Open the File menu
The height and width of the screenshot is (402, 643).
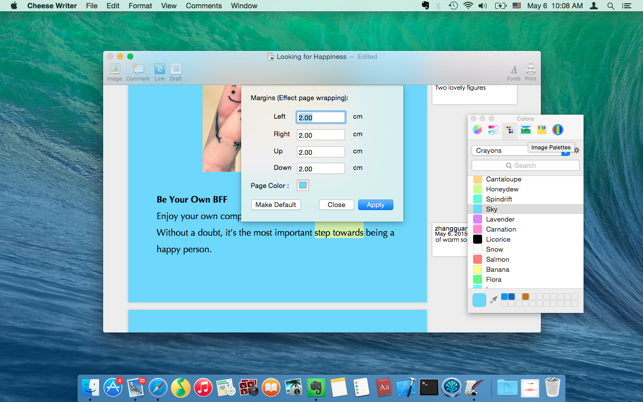tap(91, 6)
